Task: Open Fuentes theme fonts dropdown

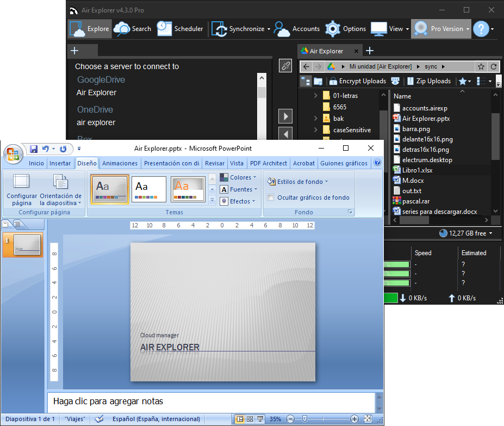Action: 239,189
